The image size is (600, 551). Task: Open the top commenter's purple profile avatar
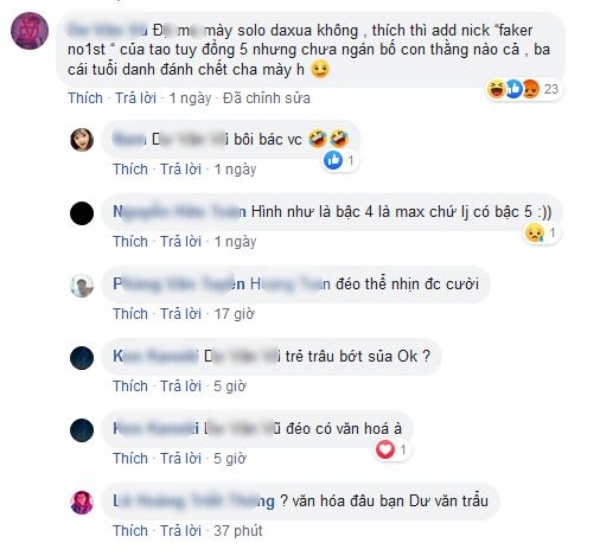pyautogui.click(x=29, y=31)
